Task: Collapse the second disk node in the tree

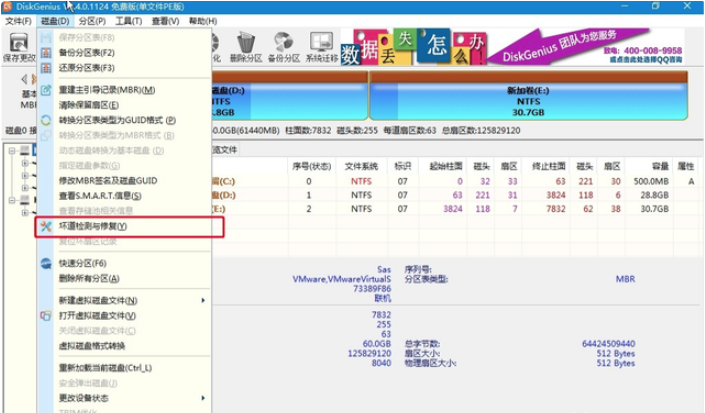Action: coord(12,200)
